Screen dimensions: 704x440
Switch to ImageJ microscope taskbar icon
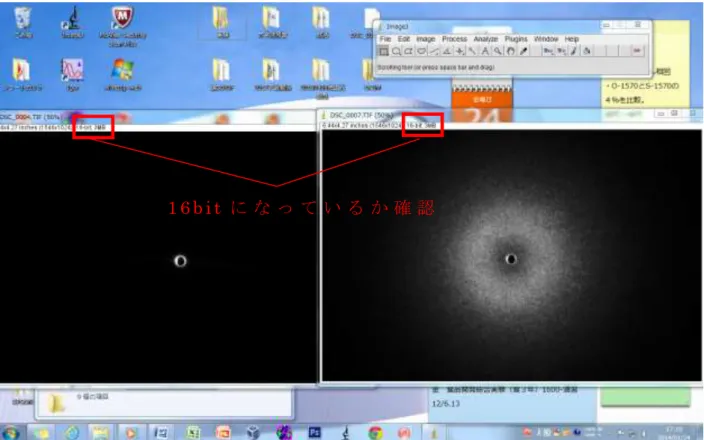[345, 433]
